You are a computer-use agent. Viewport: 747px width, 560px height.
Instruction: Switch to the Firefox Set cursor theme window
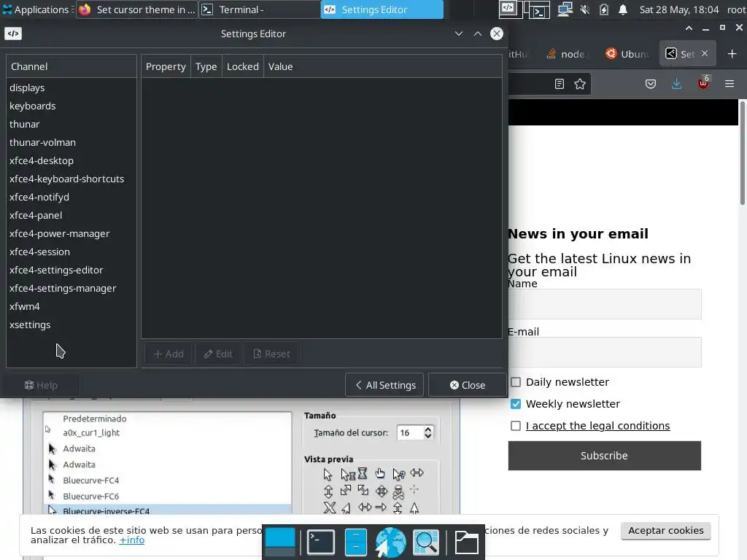(x=137, y=9)
